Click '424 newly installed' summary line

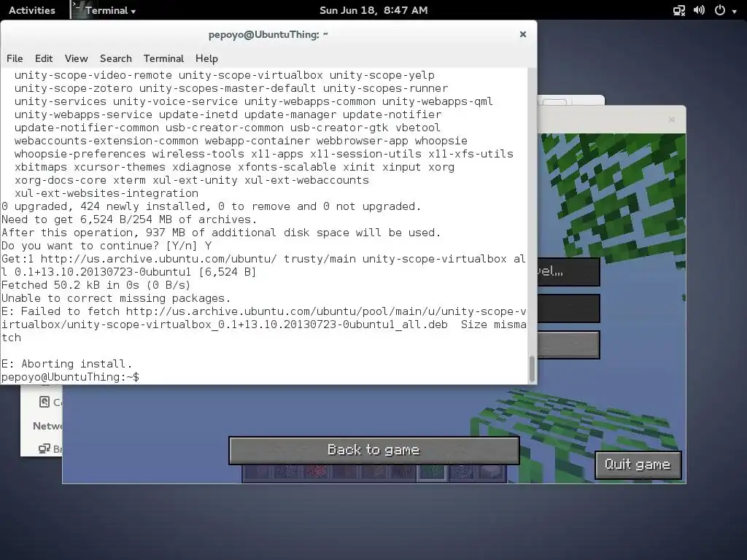[211, 206]
